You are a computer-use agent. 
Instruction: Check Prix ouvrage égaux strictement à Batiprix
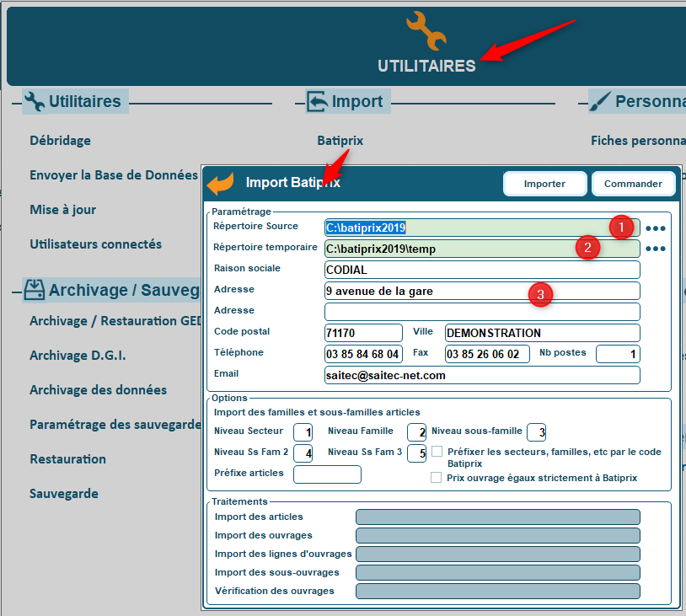tap(436, 478)
